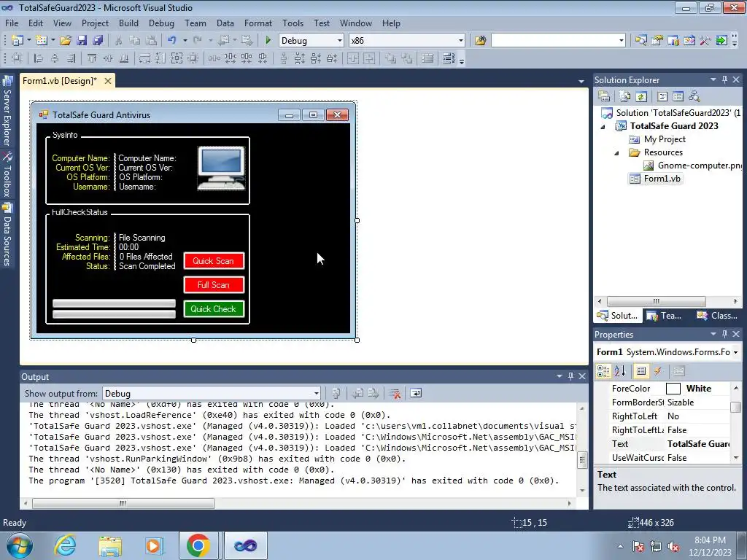Open the Solution Explorer toolbar icon

[641, 41]
